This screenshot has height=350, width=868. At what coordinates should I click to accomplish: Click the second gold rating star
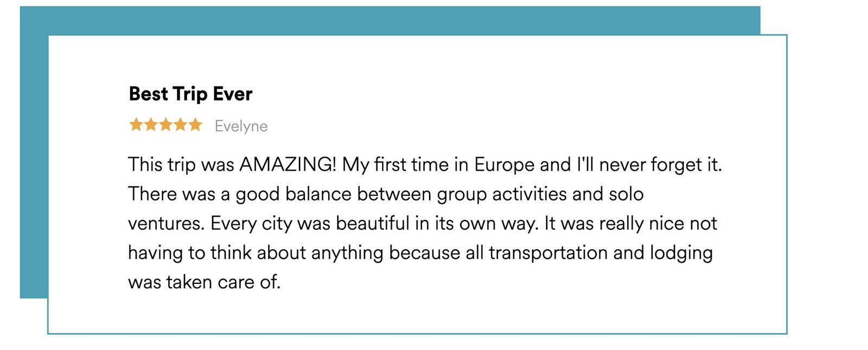coord(151,125)
